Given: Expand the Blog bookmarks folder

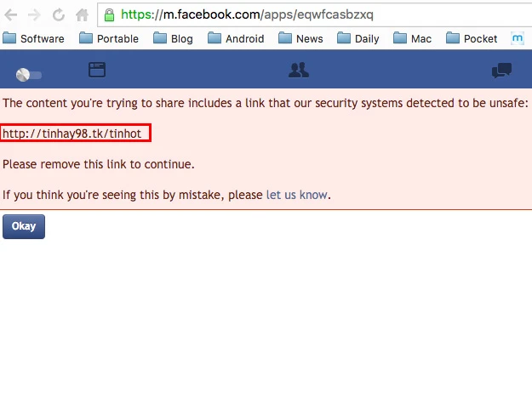Looking at the screenshot, I should click(x=173, y=38).
